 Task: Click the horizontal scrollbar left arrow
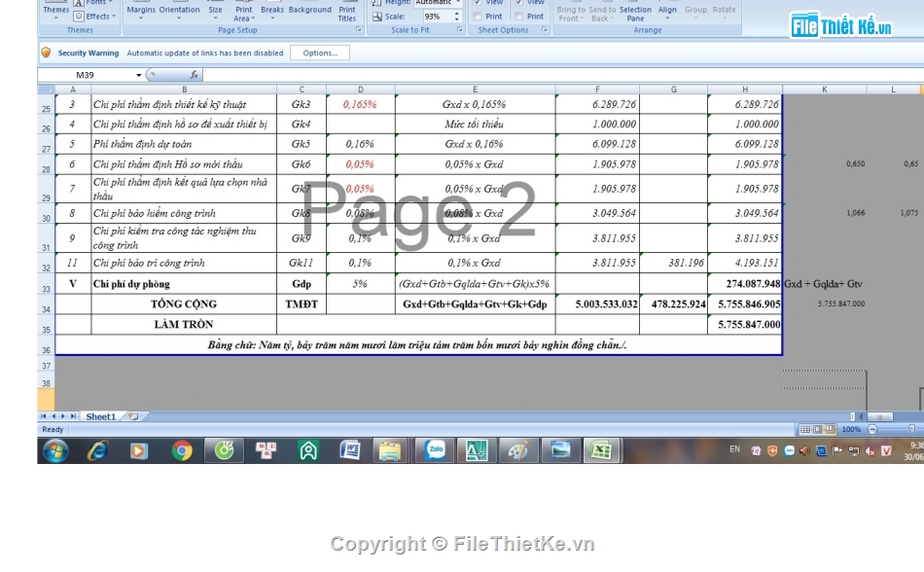click(861, 416)
